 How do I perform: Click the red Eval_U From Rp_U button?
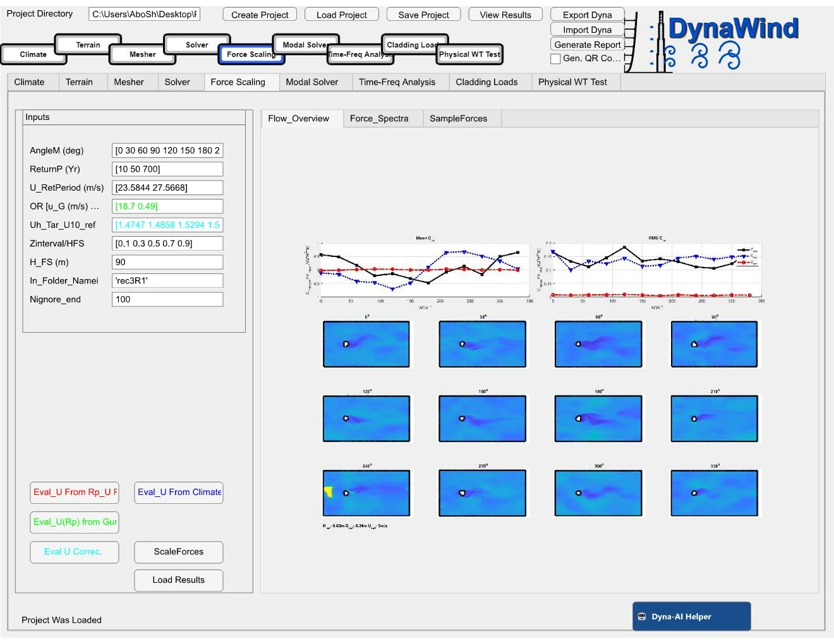[x=75, y=492]
